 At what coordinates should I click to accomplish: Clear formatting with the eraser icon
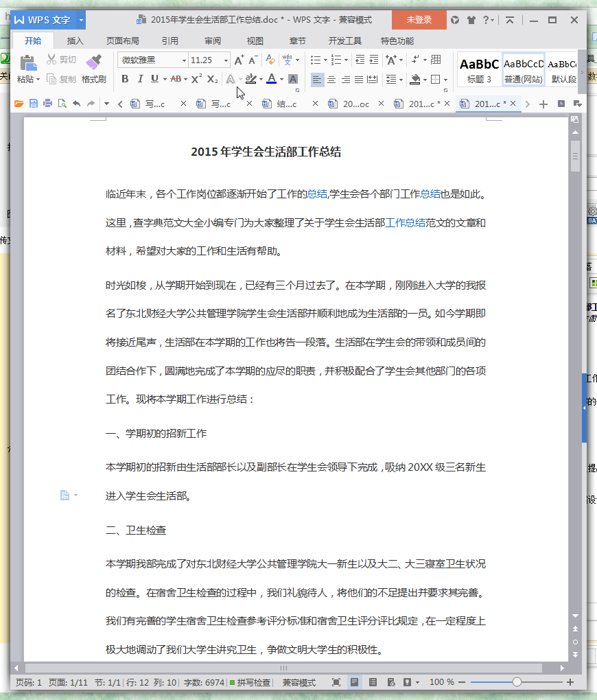click(270, 60)
